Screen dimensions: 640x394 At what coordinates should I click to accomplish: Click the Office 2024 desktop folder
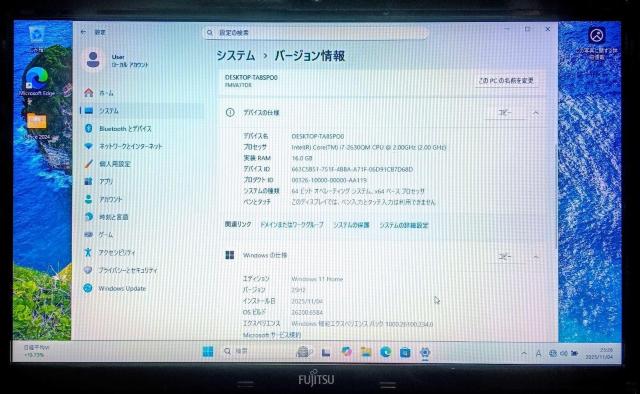pos(37,126)
